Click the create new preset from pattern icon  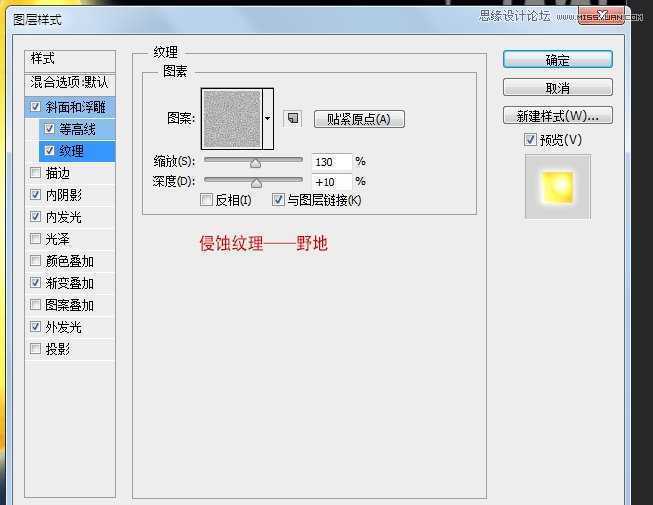pyautogui.click(x=293, y=118)
